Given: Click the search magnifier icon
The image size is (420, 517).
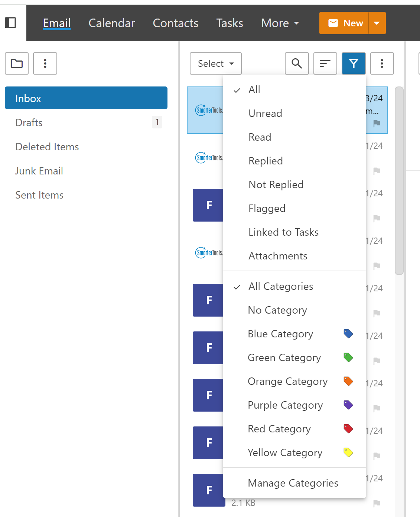Looking at the screenshot, I should (x=297, y=63).
